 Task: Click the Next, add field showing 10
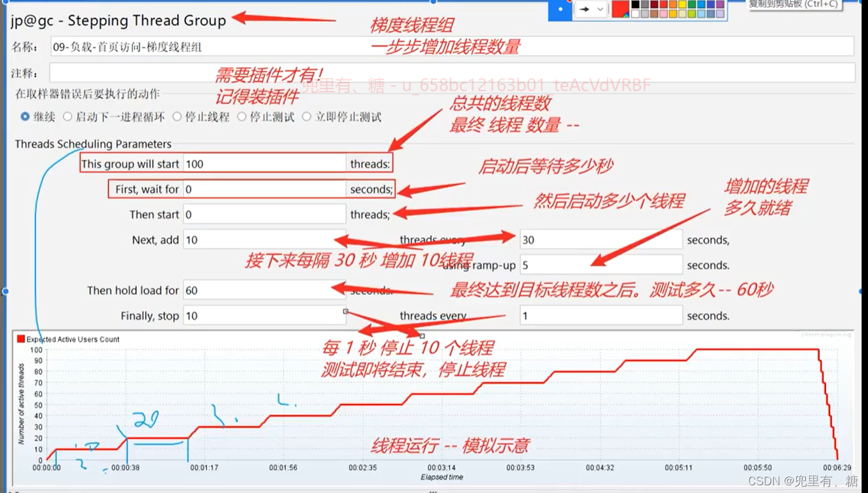point(264,240)
